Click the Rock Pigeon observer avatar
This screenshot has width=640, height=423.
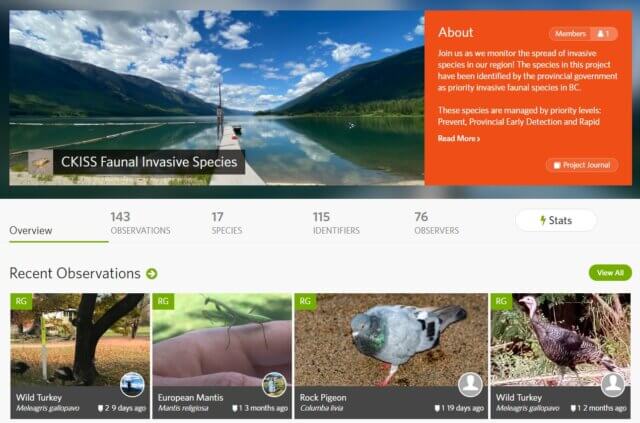(470, 384)
